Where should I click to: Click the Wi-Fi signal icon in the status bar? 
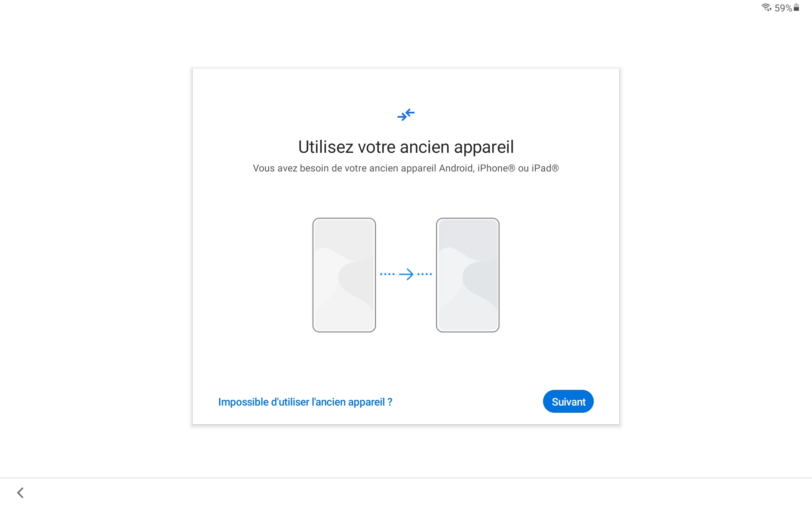[766, 8]
